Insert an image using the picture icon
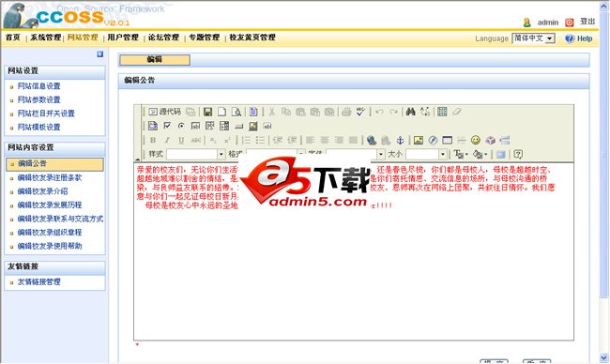 [419, 141]
